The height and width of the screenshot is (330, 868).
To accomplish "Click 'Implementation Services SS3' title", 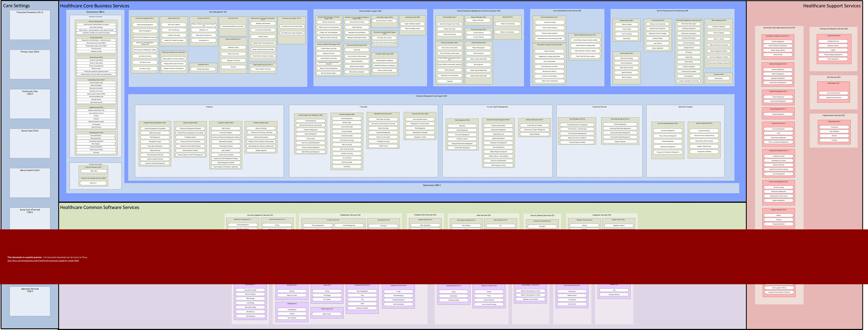I will point(833,116).
